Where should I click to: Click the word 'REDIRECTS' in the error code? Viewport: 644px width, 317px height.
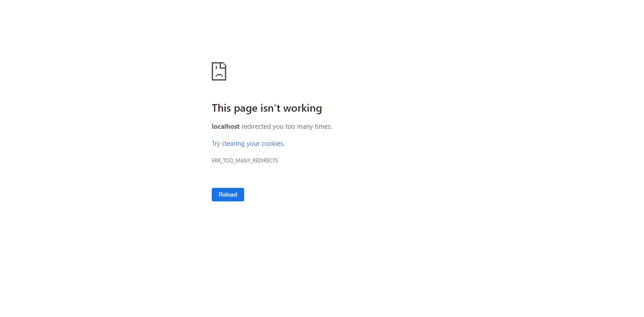pyautogui.click(x=266, y=161)
